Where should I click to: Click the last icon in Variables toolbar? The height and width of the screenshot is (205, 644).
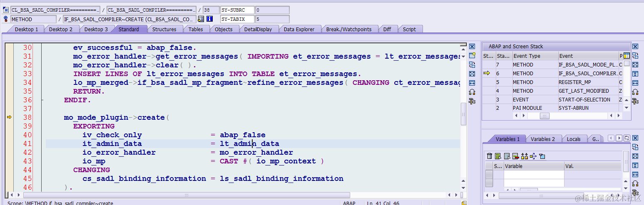click(542, 156)
